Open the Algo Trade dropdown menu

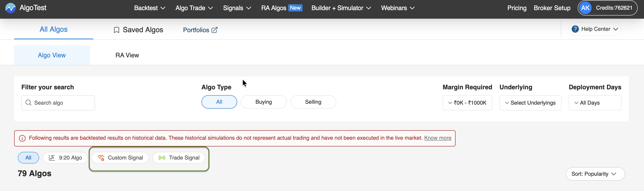[x=194, y=8]
